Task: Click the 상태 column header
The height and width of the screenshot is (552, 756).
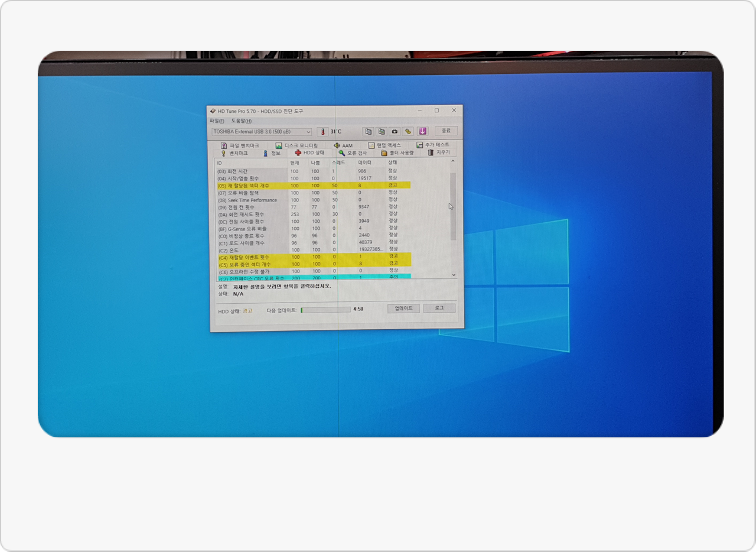Action: pyautogui.click(x=397, y=162)
